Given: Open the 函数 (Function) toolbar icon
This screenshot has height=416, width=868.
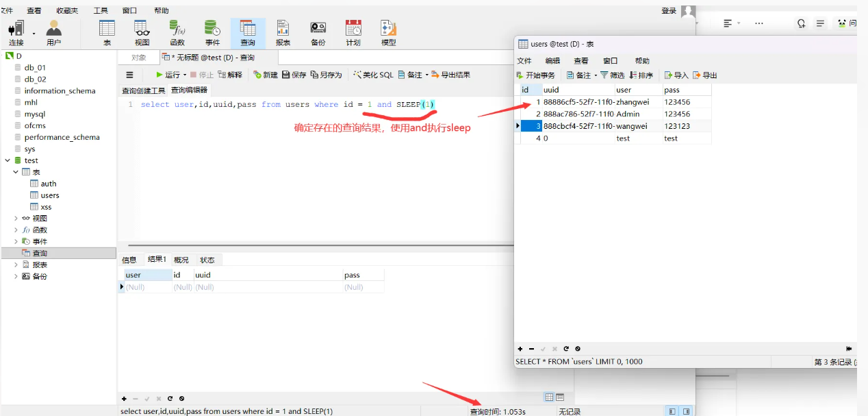Looking at the screenshot, I should click(x=177, y=33).
